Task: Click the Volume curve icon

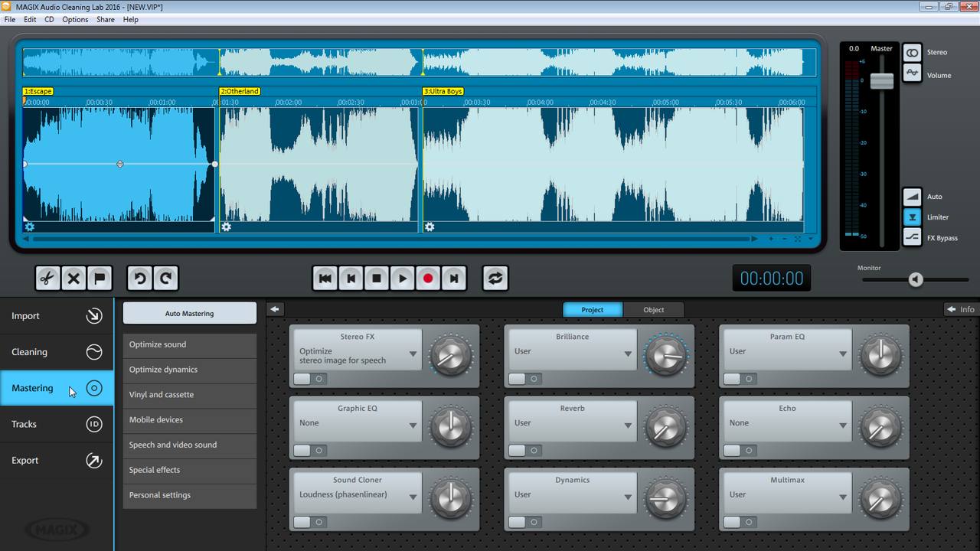Action: [912, 73]
